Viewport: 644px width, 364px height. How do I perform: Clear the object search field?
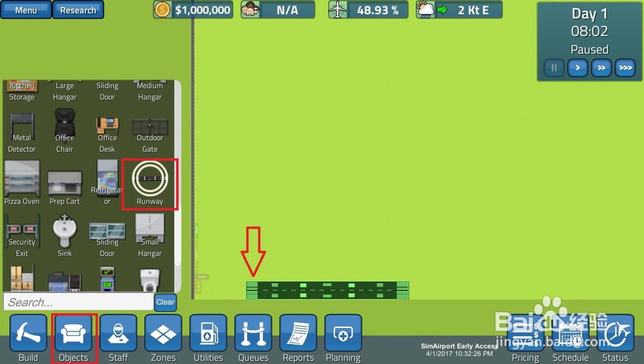165,302
